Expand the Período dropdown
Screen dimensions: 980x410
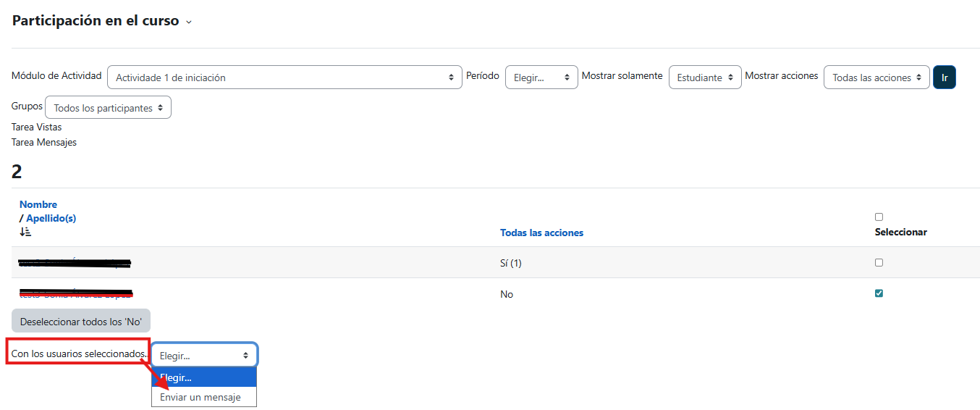(541, 78)
